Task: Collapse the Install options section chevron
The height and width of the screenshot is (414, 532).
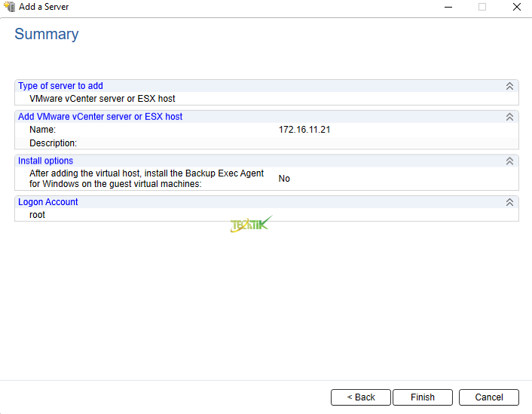Action: pyautogui.click(x=509, y=161)
